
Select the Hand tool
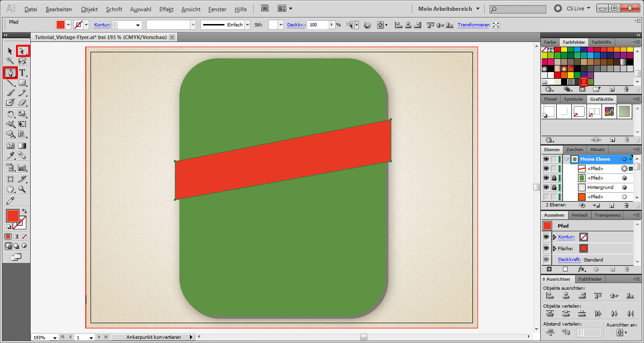pos(10,189)
